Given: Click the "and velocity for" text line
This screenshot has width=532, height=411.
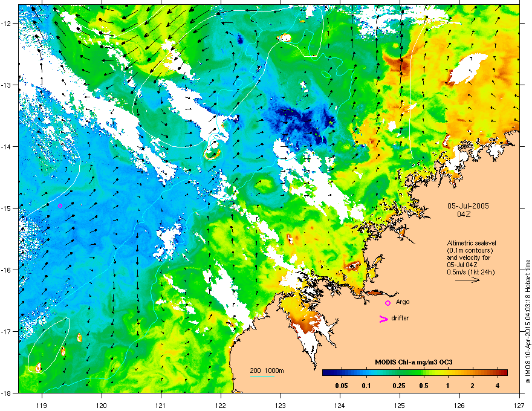Looking at the screenshot, I should (469, 257).
